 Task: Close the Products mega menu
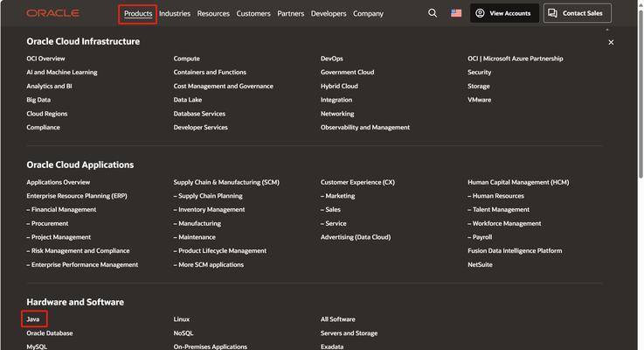point(611,42)
